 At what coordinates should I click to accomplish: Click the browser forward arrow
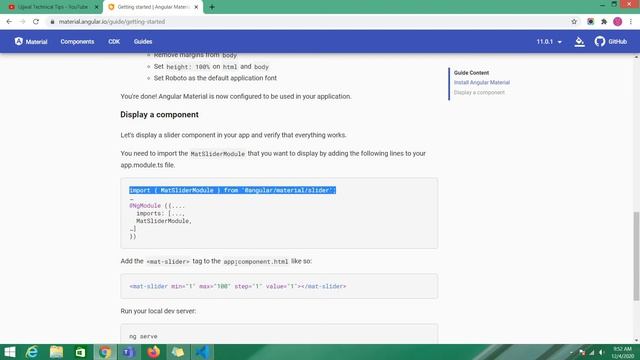(x=22, y=22)
